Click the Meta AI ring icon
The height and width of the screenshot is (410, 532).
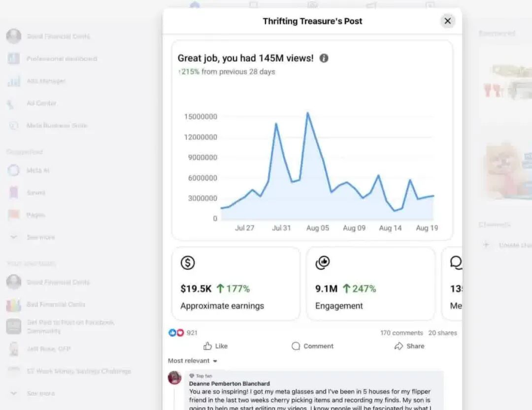(14, 170)
